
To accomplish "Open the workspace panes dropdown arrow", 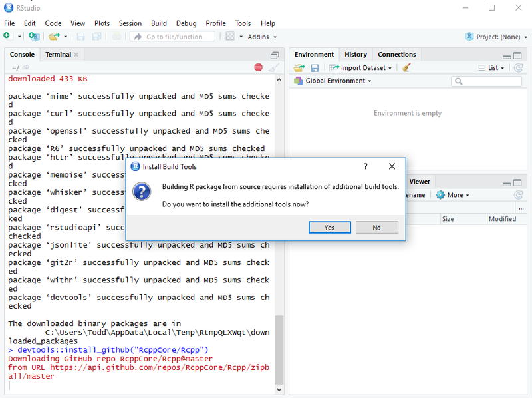I will tap(241, 37).
